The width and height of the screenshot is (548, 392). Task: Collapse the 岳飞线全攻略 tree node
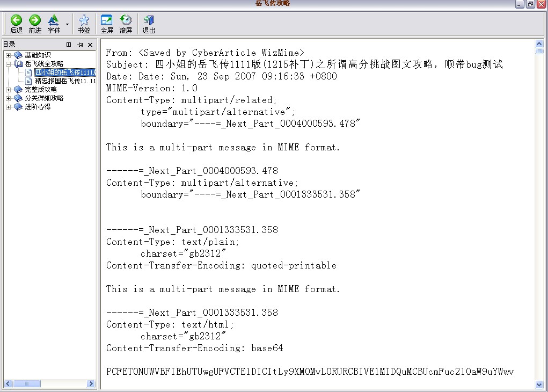pyautogui.click(x=9, y=64)
